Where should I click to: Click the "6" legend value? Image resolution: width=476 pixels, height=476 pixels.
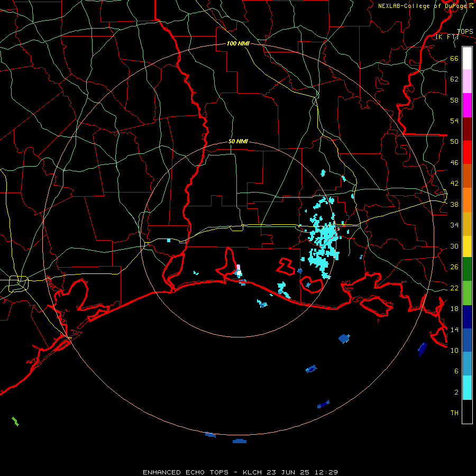coord(456,371)
